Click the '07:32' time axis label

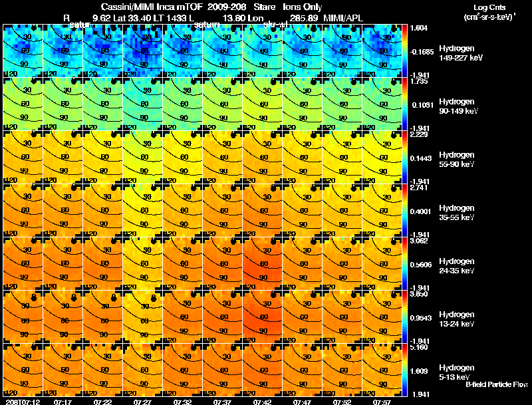(182, 402)
